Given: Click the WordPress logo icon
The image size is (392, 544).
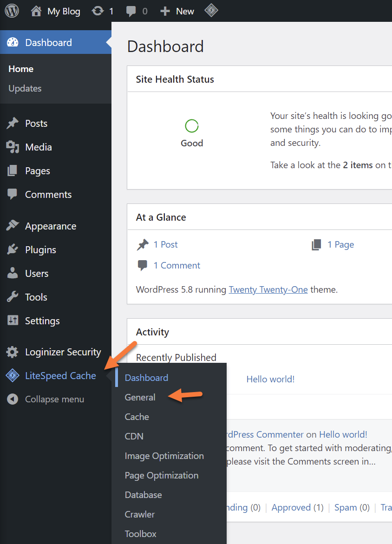Looking at the screenshot, I should point(12,11).
